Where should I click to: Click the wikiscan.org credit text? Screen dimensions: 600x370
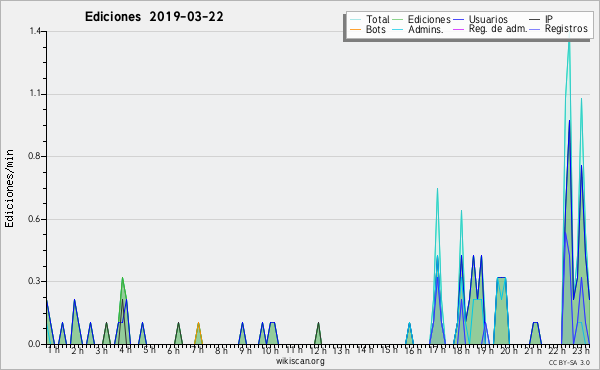(x=300, y=361)
